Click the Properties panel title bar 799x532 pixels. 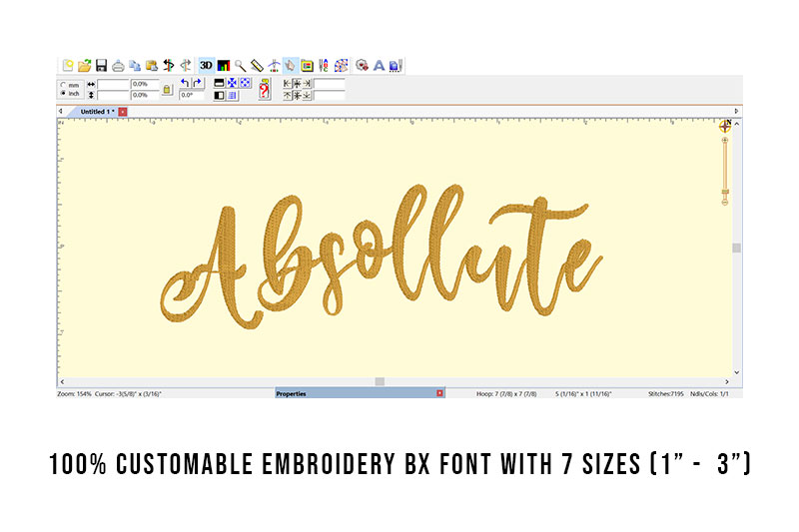click(x=361, y=393)
